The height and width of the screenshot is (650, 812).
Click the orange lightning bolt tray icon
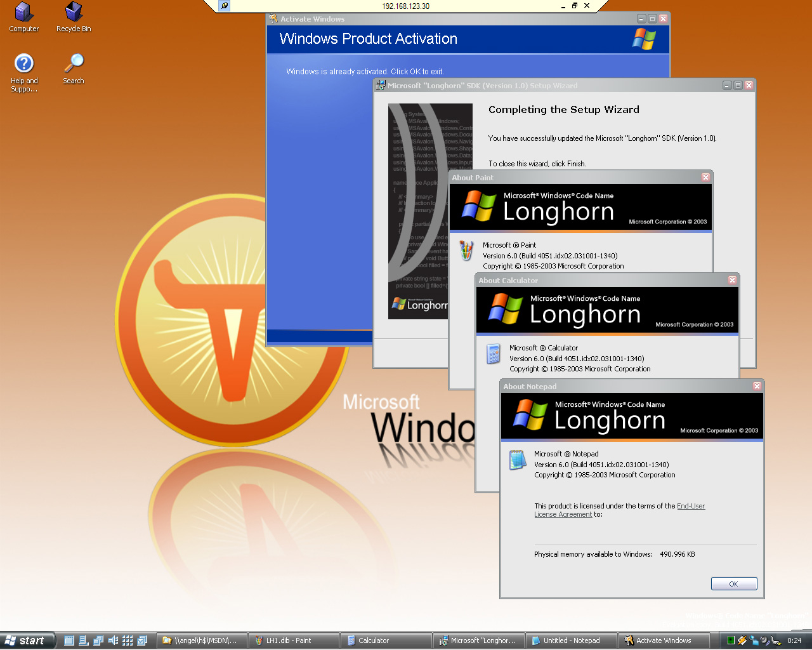coord(742,640)
